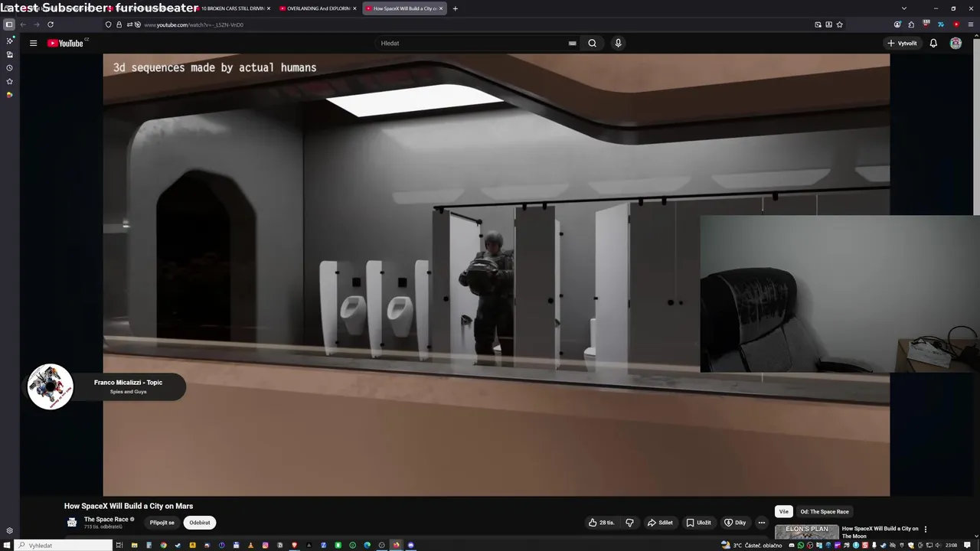The image size is (980, 551).
Task: Click the video title How SpaceX Will Build a City on Mars
Action: [x=129, y=506]
